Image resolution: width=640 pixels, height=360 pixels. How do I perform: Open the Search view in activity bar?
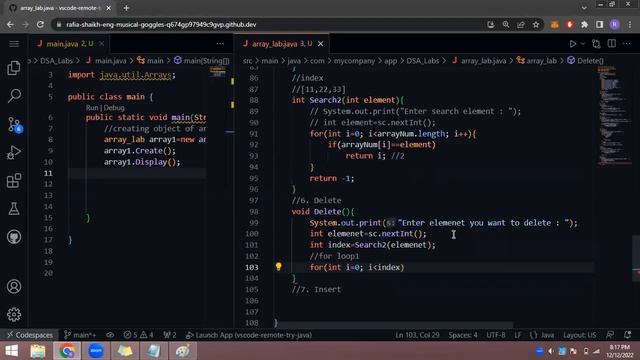tap(14, 96)
